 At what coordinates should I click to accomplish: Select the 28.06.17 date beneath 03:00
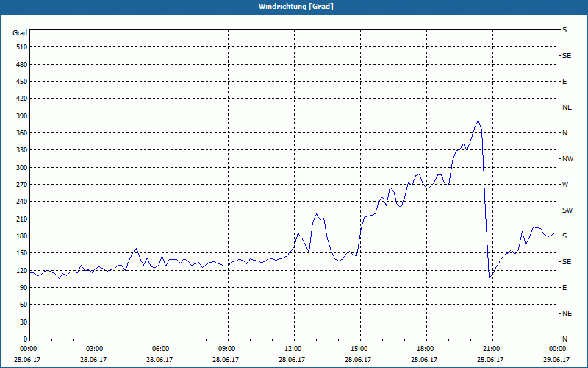[x=93, y=360]
